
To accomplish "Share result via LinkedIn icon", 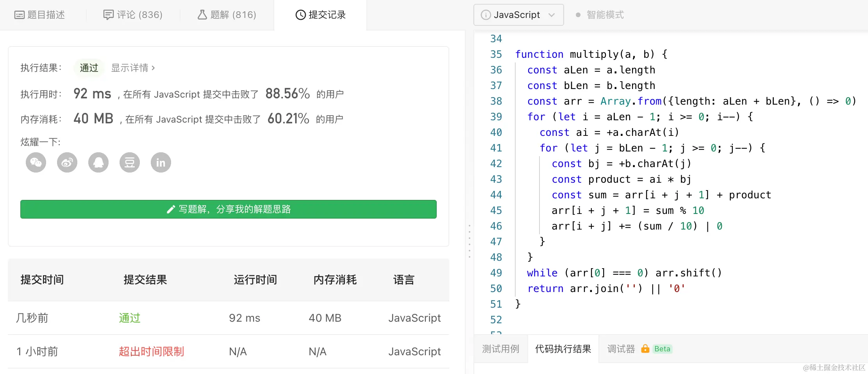I will click(161, 162).
